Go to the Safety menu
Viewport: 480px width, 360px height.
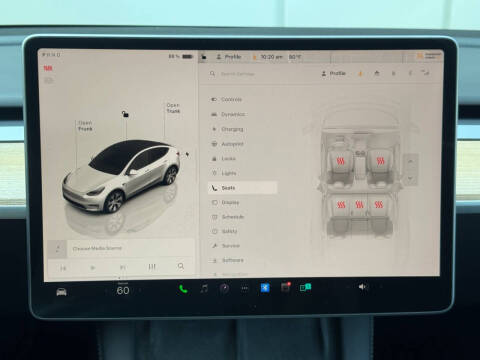[225, 231]
